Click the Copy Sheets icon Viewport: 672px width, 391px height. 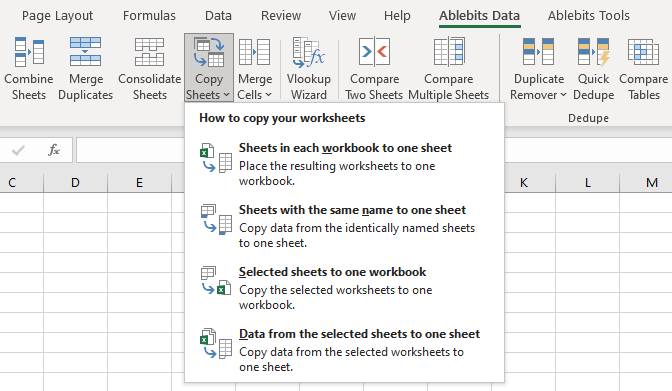click(209, 52)
